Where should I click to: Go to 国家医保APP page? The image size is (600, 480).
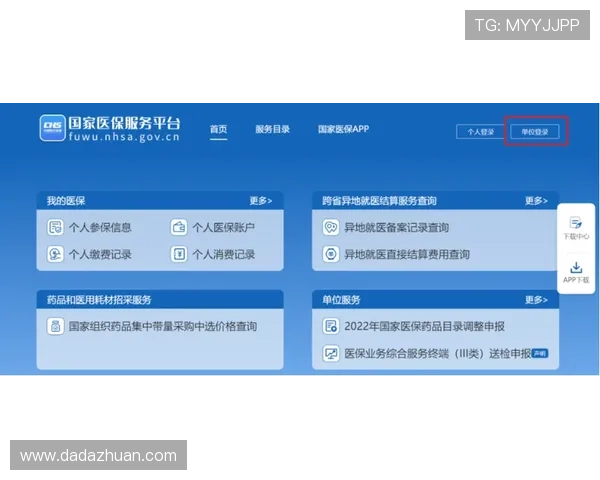point(343,129)
